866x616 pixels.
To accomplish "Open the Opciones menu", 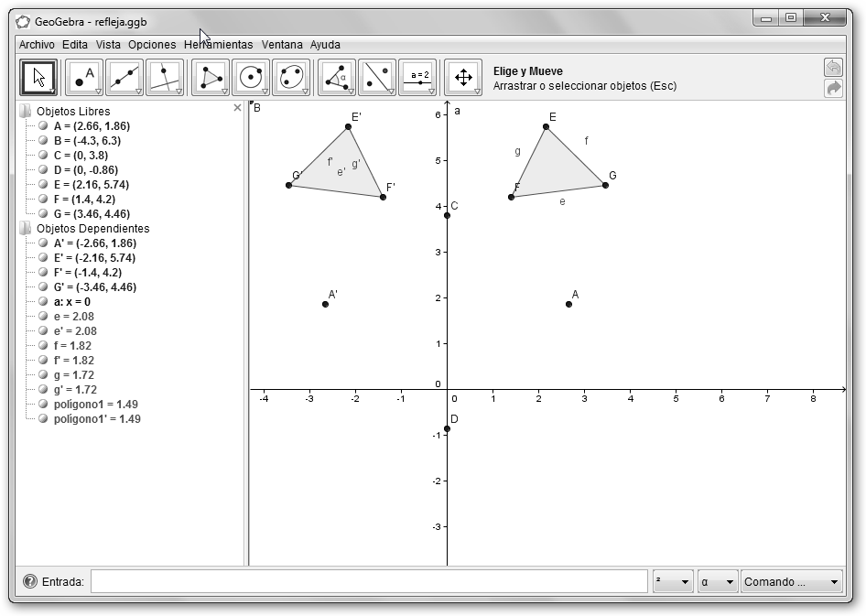I will (152, 44).
